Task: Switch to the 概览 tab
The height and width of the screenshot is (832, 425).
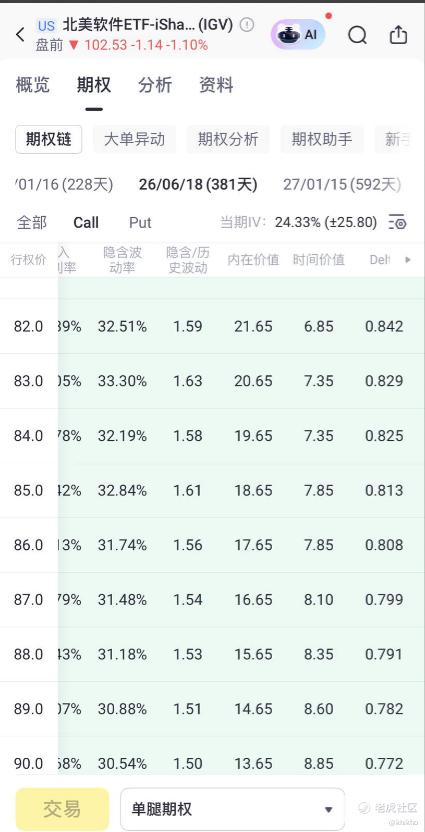Action: point(33,85)
